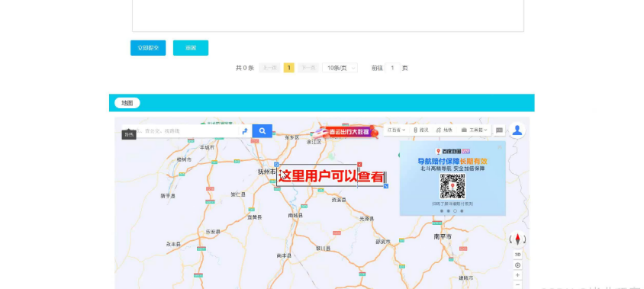The image size is (644, 289).
Task: Rotate map using compass right bracket
Action: 524,239
